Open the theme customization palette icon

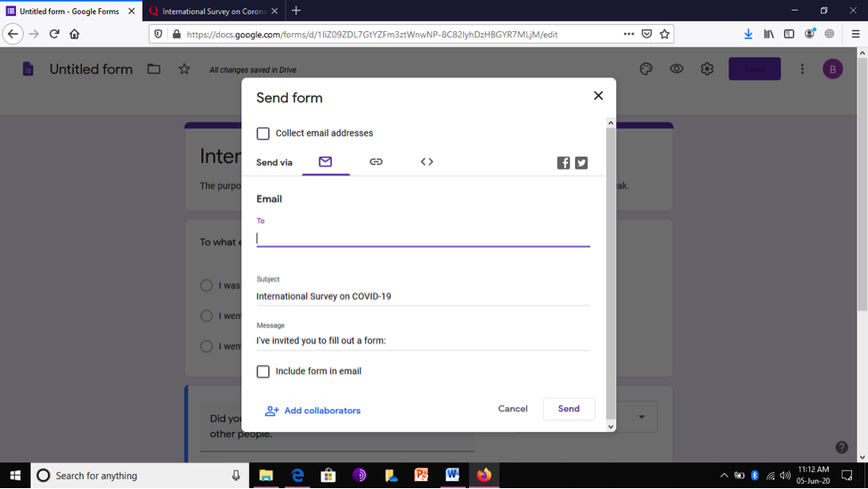646,69
